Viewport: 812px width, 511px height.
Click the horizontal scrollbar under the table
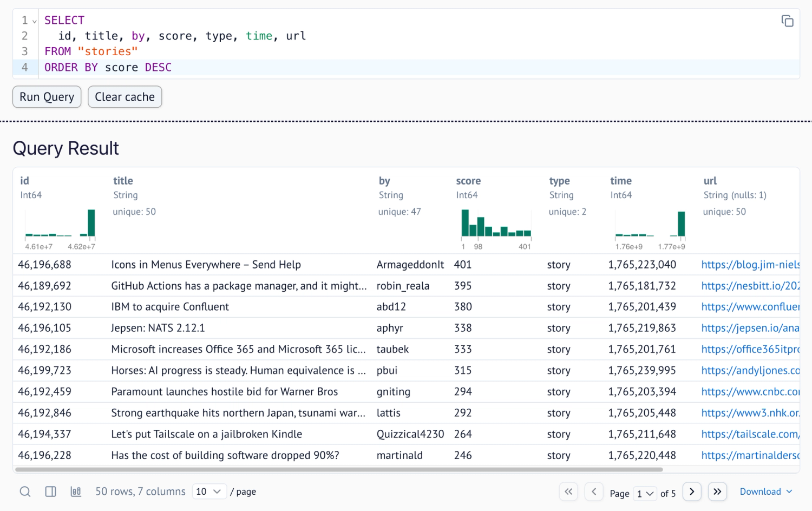[x=339, y=469]
